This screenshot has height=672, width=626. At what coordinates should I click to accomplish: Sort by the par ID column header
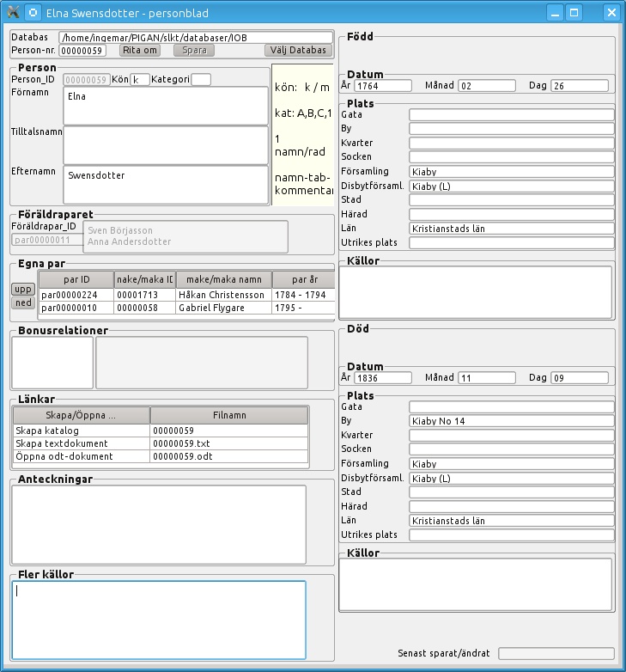[x=76, y=279]
